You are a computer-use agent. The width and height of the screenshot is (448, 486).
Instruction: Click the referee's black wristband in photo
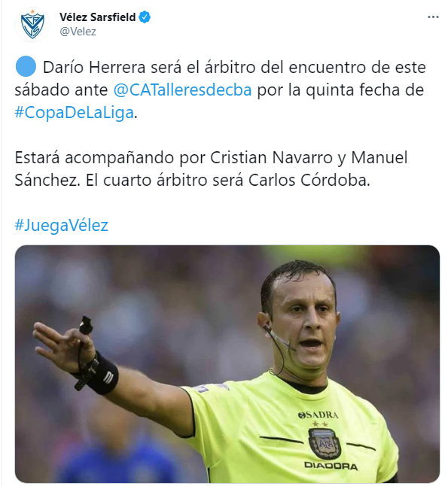click(104, 374)
